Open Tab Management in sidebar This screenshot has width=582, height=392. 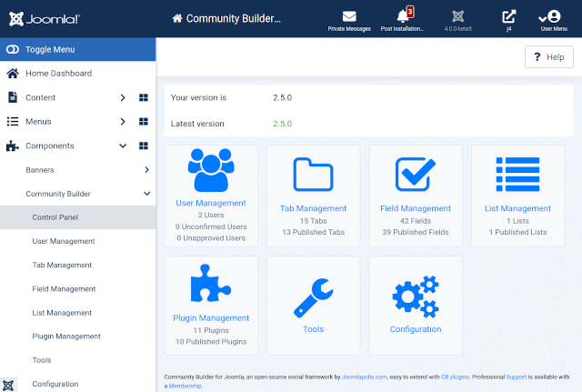pos(62,265)
